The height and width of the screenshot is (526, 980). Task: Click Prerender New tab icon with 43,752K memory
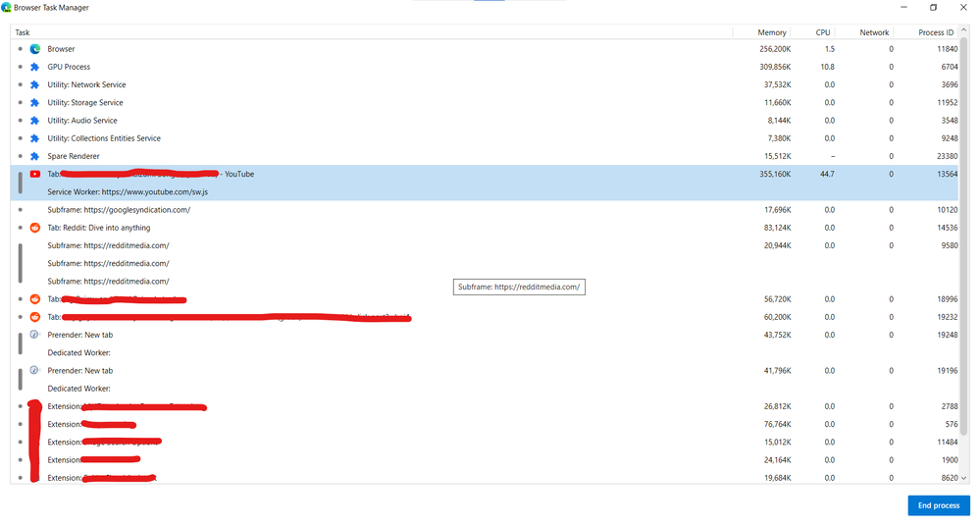coord(34,335)
